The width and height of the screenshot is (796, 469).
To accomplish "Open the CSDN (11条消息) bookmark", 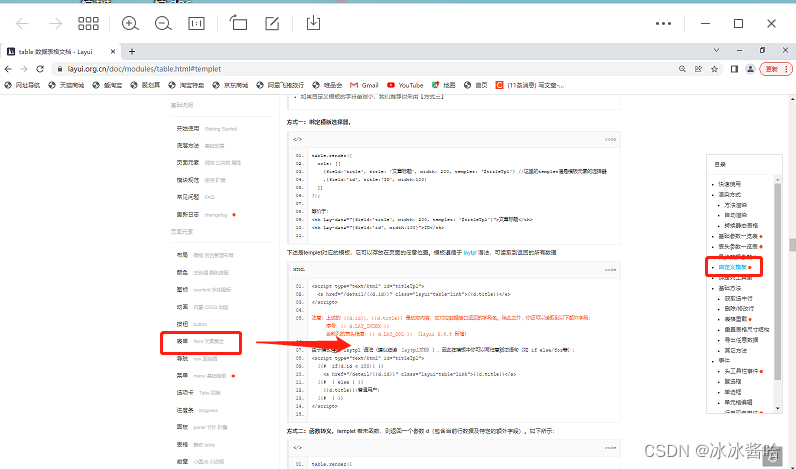I will [x=529, y=85].
